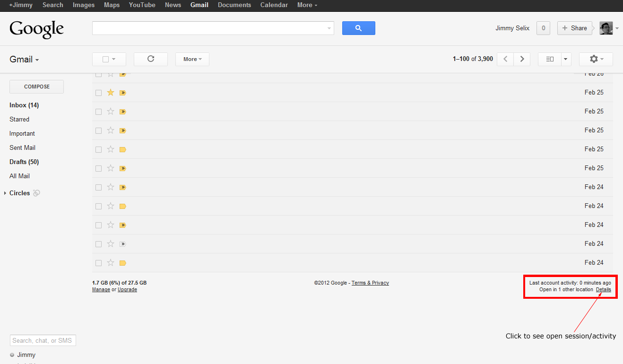This screenshot has height=364, width=623.
Task: Go to the newer messages page arrow
Action: click(x=505, y=59)
